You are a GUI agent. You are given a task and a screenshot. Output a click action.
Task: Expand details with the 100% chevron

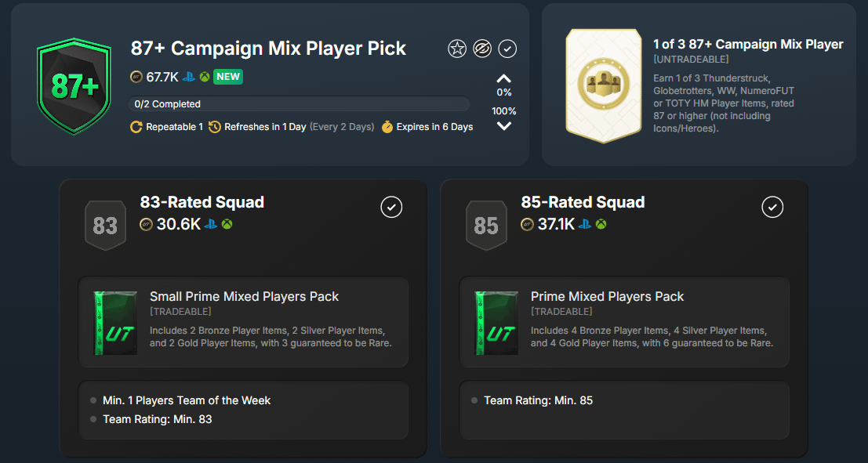504,125
